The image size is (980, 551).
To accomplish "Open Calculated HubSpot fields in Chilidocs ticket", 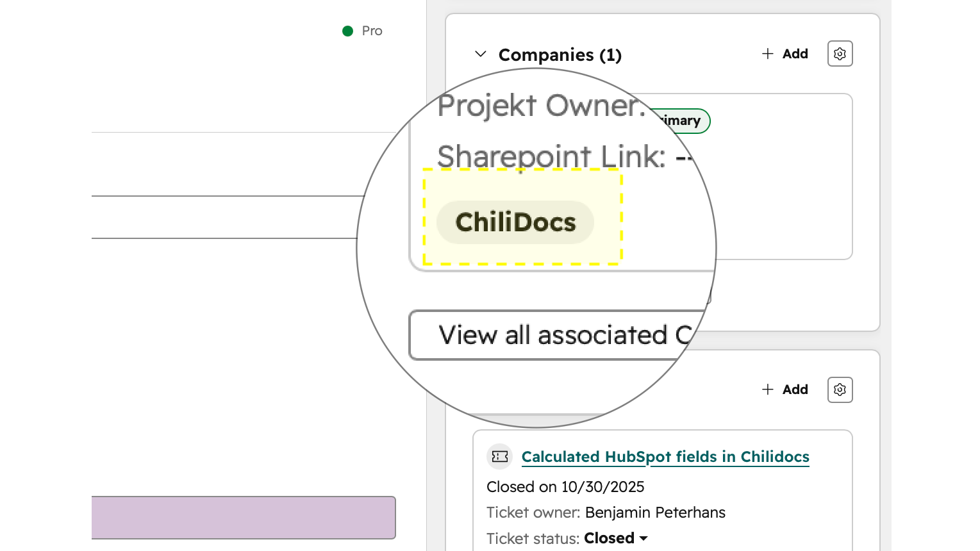I will (665, 457).
